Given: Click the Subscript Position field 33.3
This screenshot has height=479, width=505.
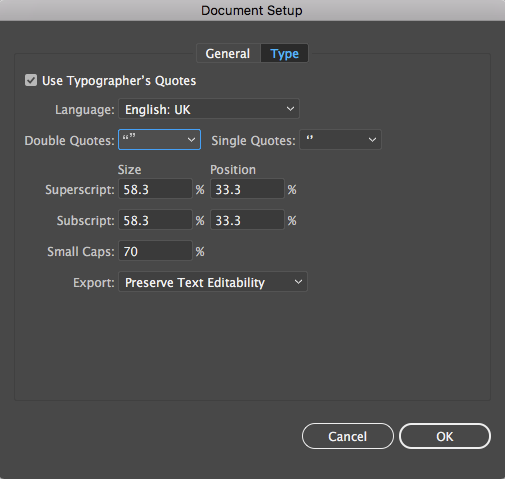Looking at the screenshot, I should click(247, 220).
